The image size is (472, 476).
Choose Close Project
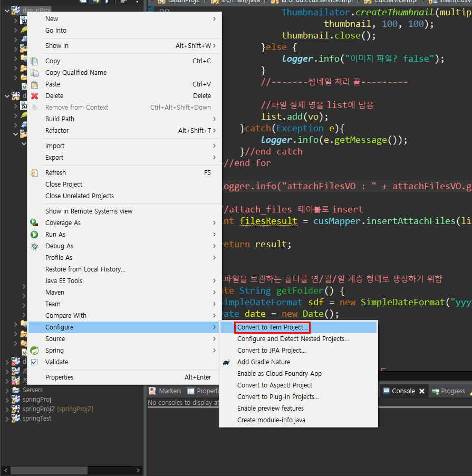tap(125, 184)
